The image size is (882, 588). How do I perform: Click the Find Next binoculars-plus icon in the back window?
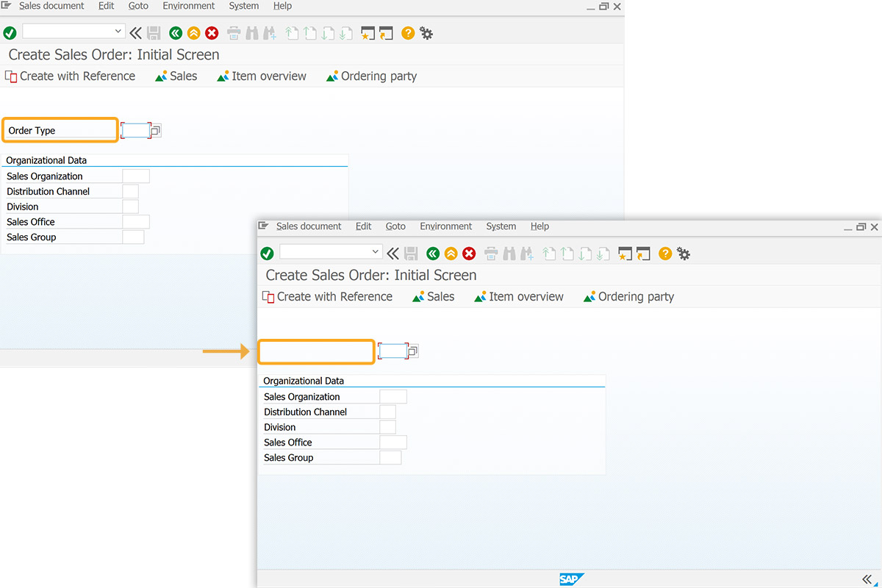pos(270,32)
